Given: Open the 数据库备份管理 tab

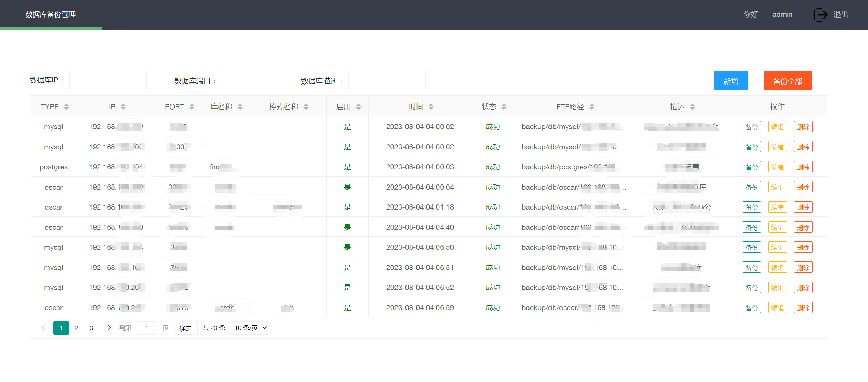Looking at the screenshot, I should (x=51, y=14).
